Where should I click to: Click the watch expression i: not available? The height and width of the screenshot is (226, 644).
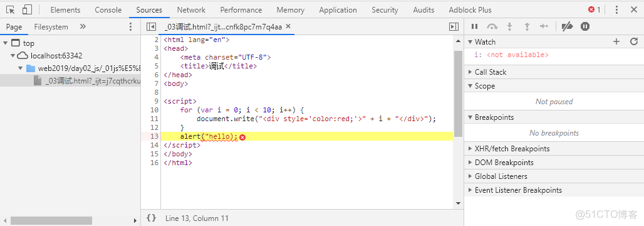click(x=511, y=55)
